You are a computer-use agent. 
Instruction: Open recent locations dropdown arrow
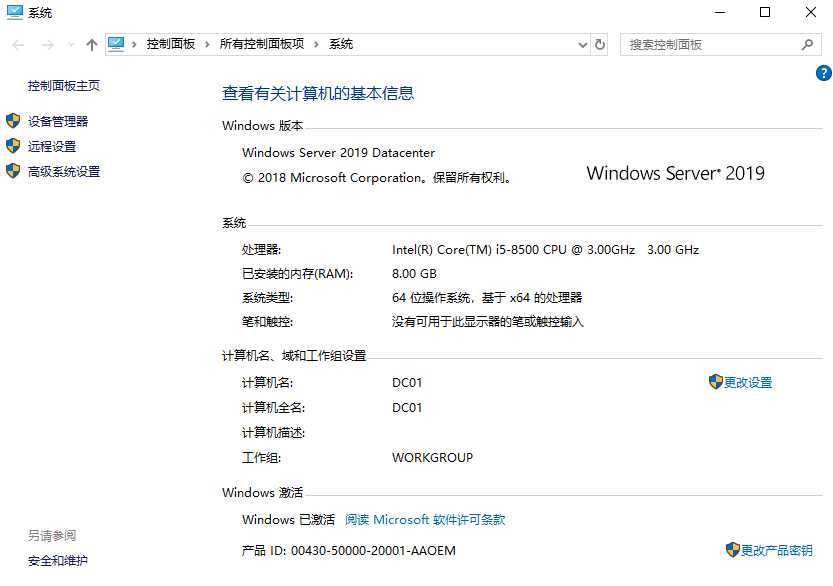click(71, 45)
